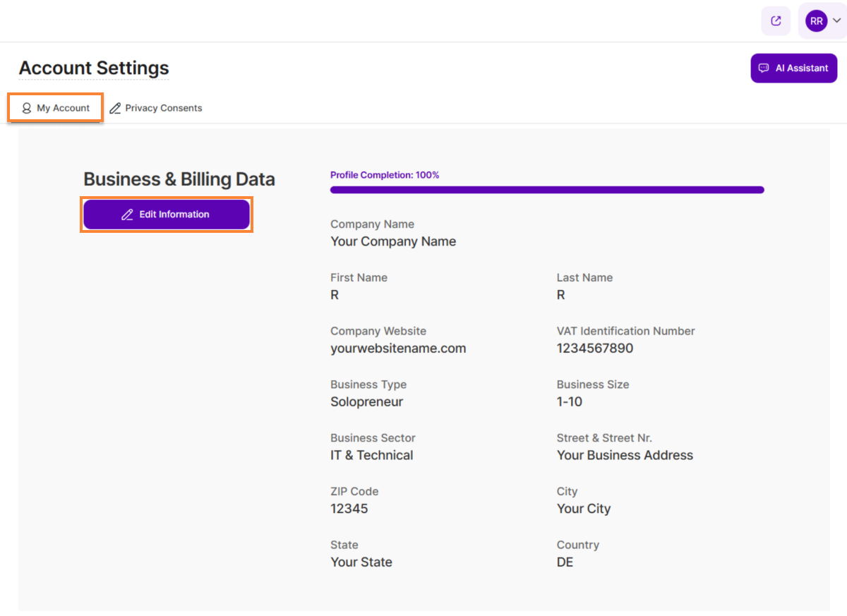Click the DE country value
847x616 pixels.
click(x=565, y=562)
